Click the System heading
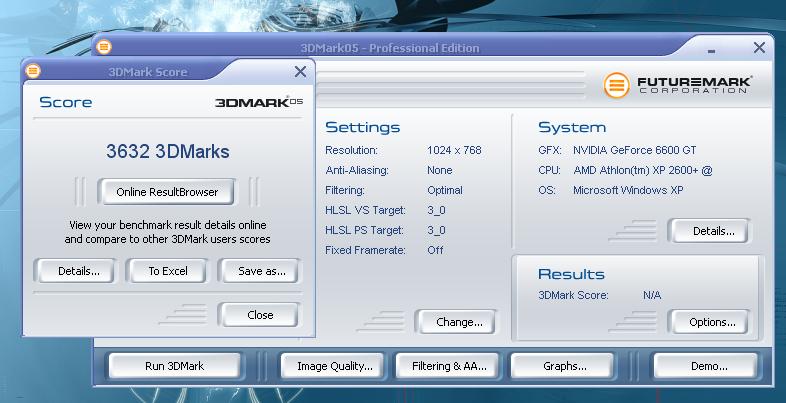 click(x=572, y=127)
